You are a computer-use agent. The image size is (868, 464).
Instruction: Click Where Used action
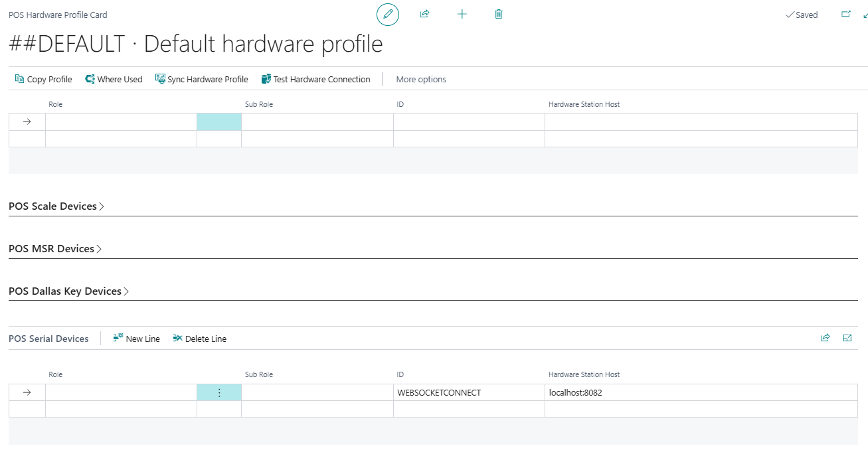114,79
